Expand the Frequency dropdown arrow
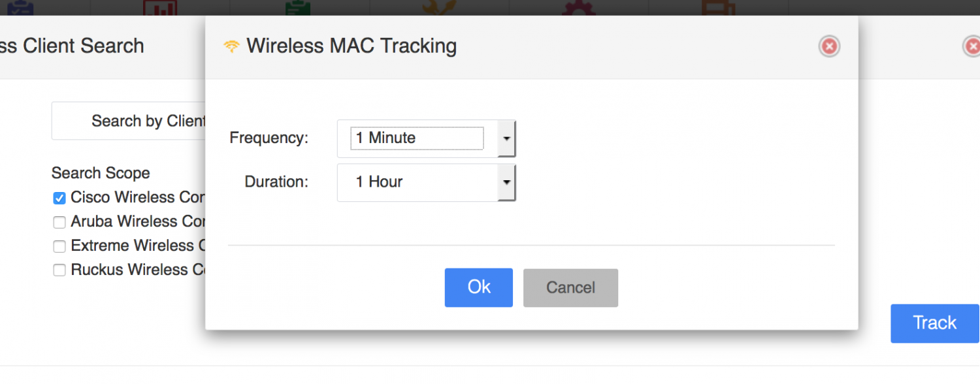This screenshot has width=980, height=384. pyautogui.click(x=507, y=138)
